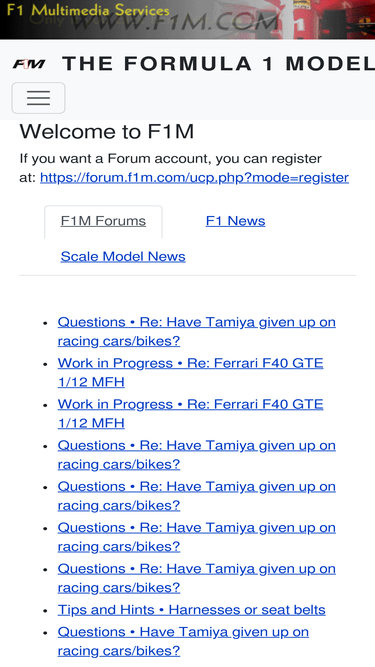Switch to Scale Model News tab
This screenshot has width=375, height=667.
click(x=123, y=257)
